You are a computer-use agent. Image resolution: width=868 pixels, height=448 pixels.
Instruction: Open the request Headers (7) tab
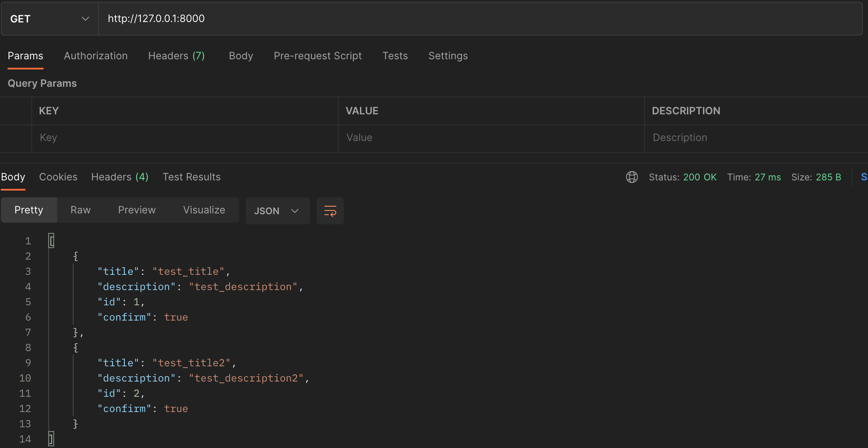click(176, 56)
